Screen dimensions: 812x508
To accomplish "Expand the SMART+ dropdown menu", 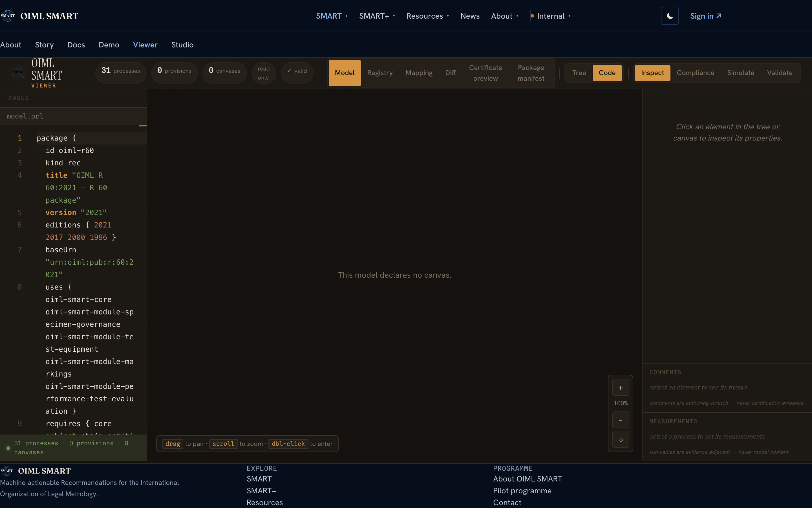I will point(377,16).
